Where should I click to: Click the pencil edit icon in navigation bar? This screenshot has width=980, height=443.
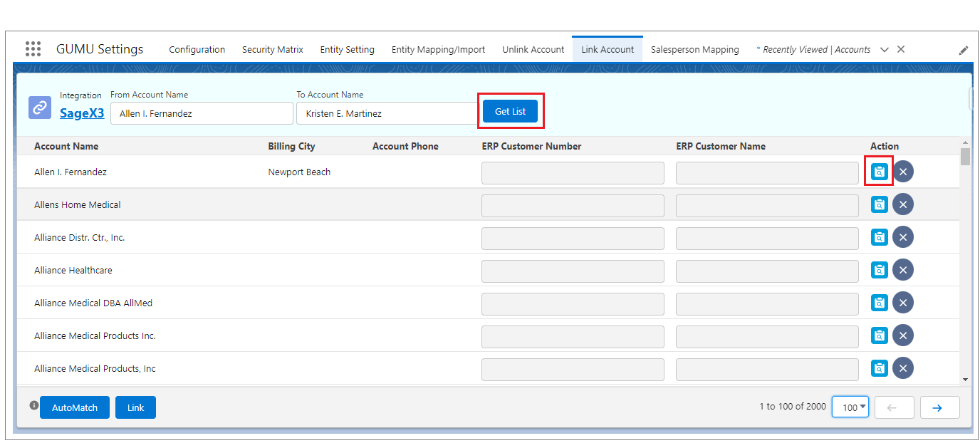click(963, 51)
